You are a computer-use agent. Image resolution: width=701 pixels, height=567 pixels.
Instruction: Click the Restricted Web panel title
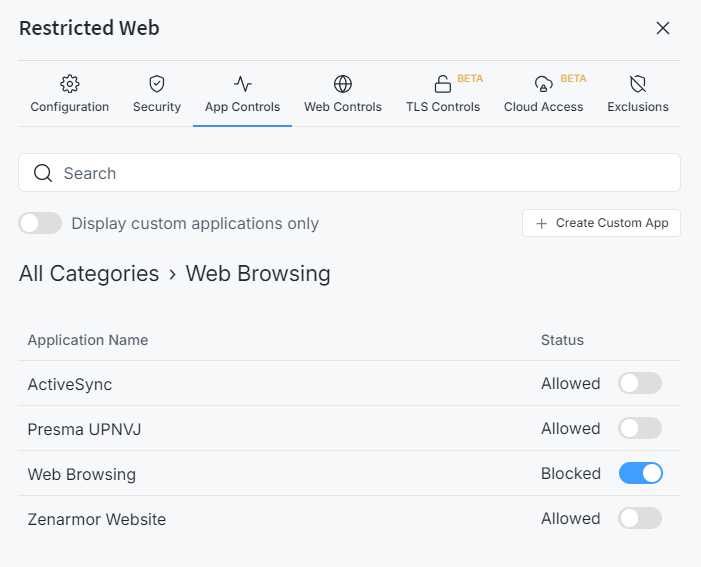89,28
